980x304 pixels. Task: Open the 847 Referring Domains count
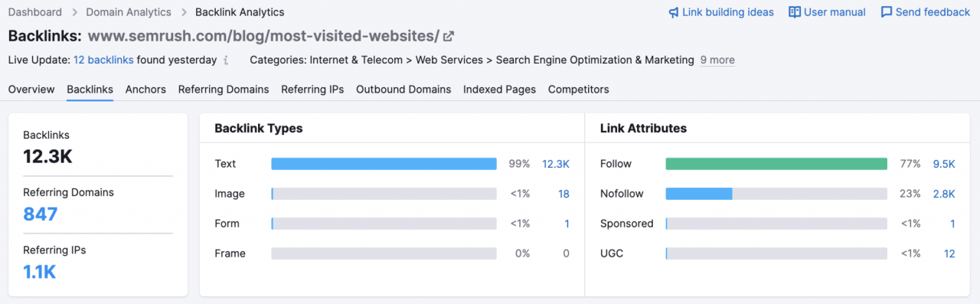tap(41, 214)
